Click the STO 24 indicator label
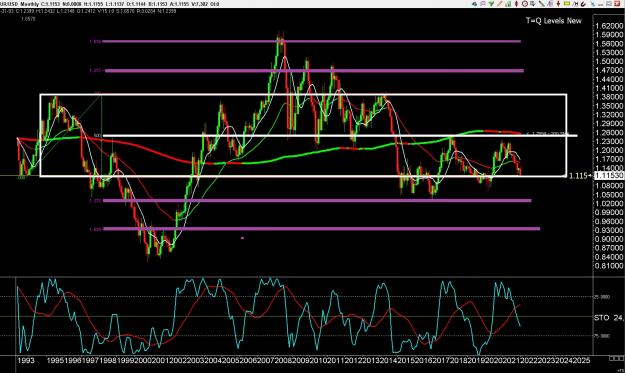Viewport: 625px width, 373px height. pyautogui.click(x=609, y=318)
